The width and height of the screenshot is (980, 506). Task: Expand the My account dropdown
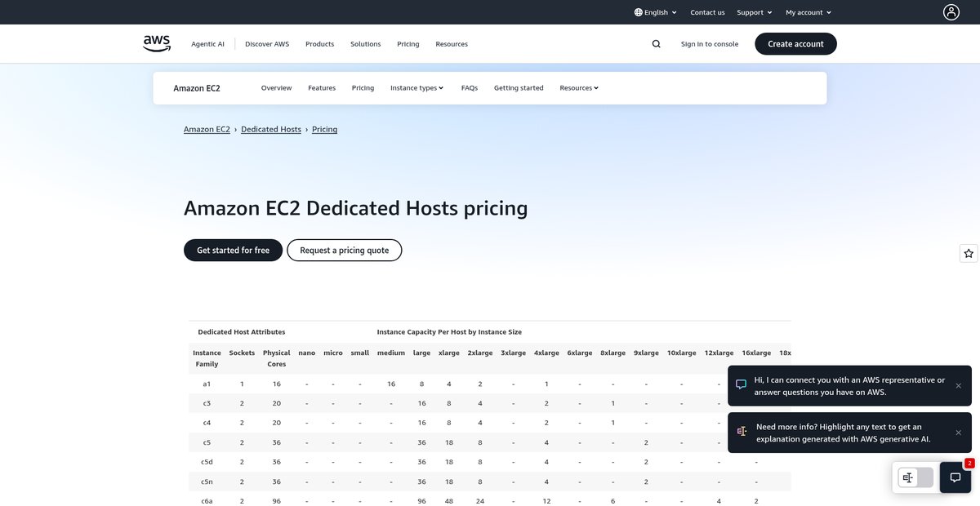pyautogui.click(x=808, y=12)
